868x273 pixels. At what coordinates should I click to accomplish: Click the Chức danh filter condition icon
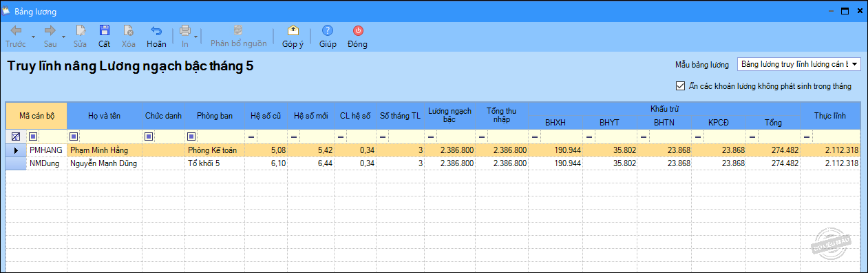pyautogui.click(x=149, y=136)
